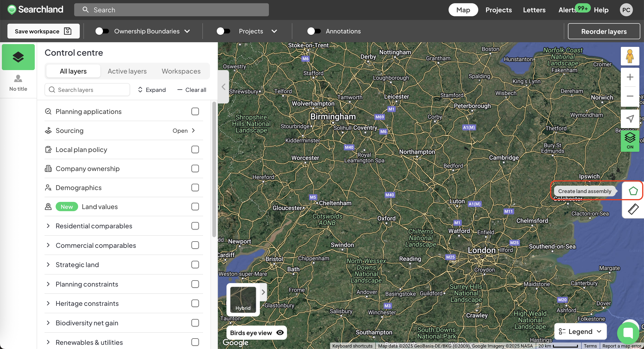Viewport: 644px width, 349px height.
Task: Check the Local plan policy checkbox
Action: click(x=195, y=149)
